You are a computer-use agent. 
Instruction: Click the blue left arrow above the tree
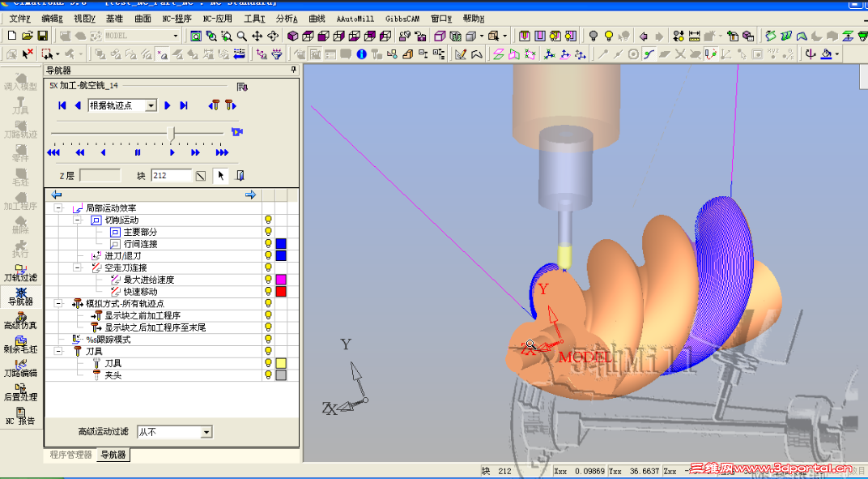coord(57,195)
